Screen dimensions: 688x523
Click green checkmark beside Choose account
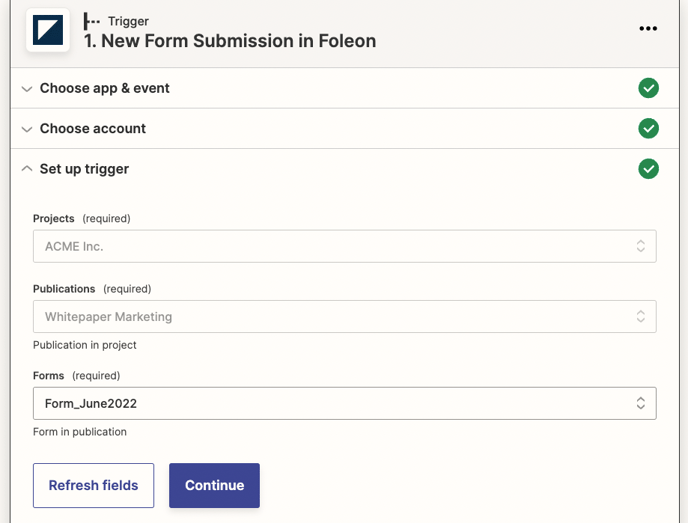coord(648,128)
